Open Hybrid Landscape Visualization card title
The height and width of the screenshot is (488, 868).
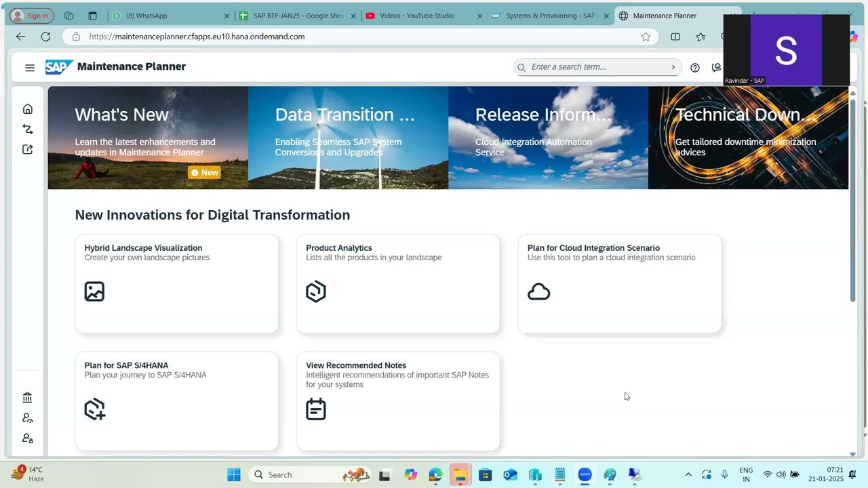143,248
